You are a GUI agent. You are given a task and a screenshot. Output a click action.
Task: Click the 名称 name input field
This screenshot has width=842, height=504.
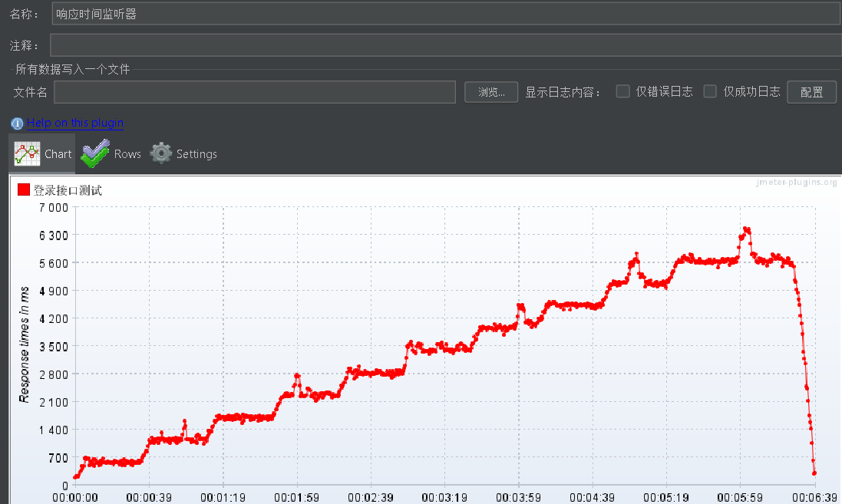(x=446, y=14)
